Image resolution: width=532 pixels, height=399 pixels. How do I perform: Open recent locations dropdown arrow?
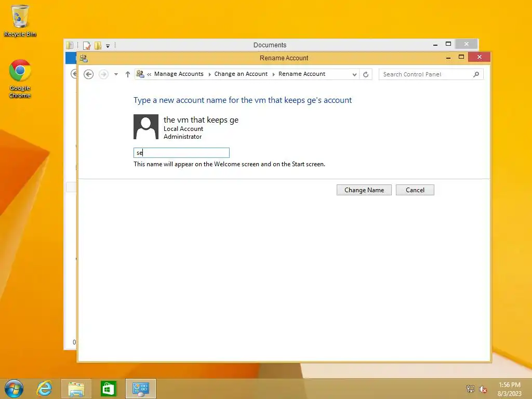click(x=116, y=74)
